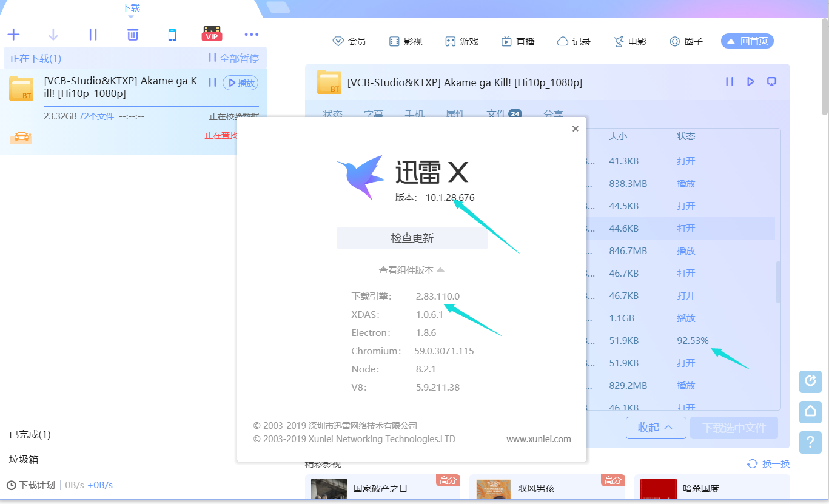Viewport: 829px width, 504px height.
Task: Create a new download task
Action: [13, 35]
